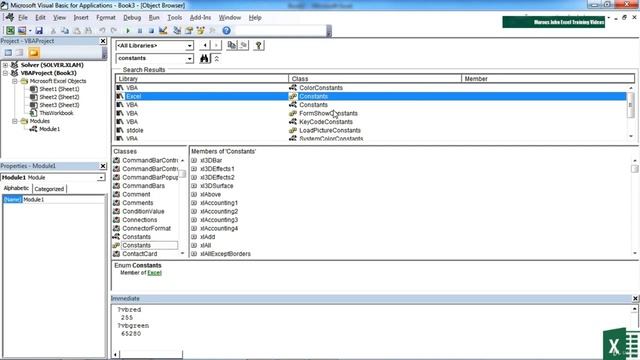Close the Properties panel
This screenshot has width=640, height=360.
click(103, 166)
